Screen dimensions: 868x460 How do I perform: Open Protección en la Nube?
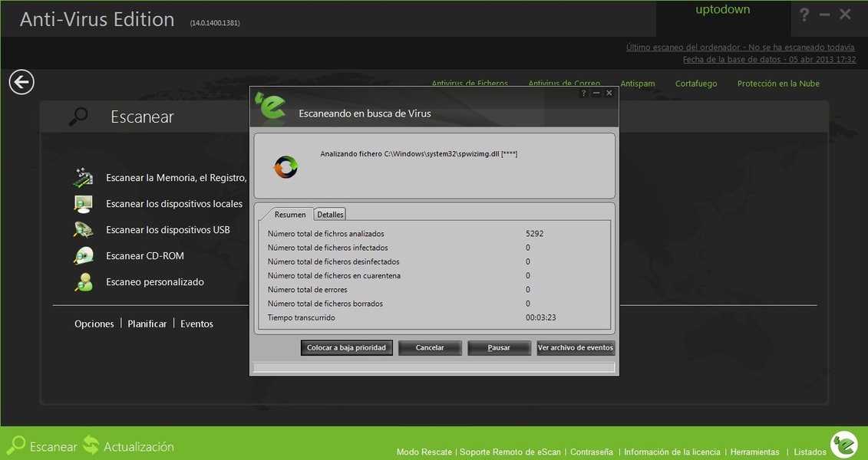click(778, 84)
